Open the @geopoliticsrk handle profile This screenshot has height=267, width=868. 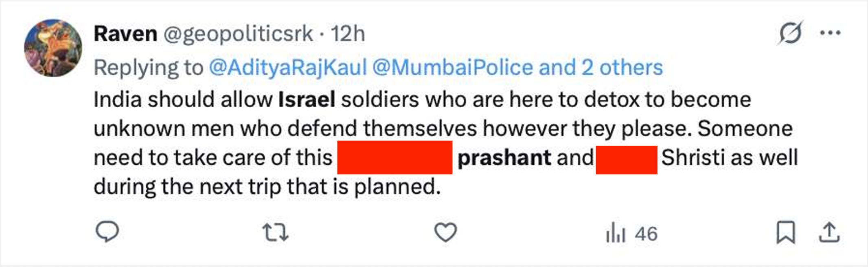tap(238, 33)
